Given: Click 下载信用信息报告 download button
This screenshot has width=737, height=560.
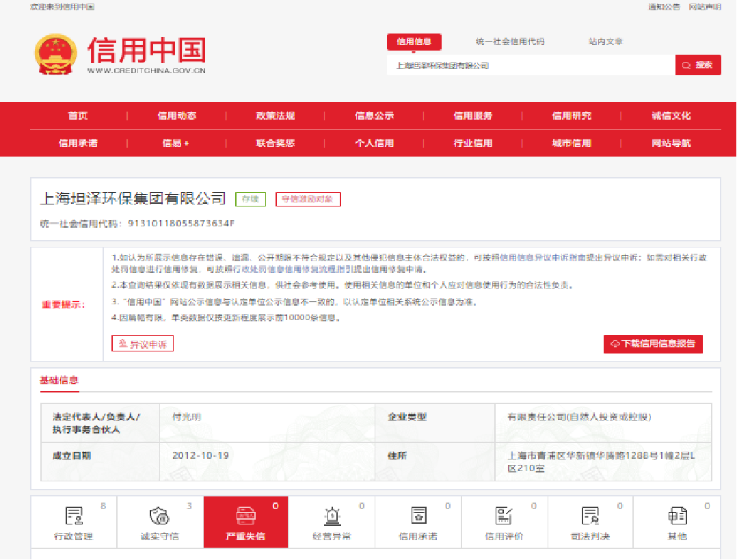Looking at the screenshot, I should click(x=653, y=344).
